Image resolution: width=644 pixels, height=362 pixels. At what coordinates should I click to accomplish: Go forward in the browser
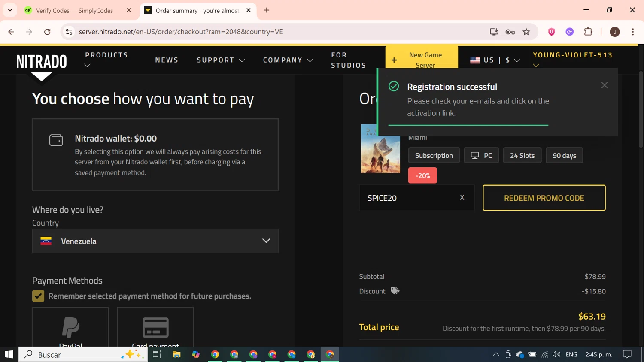pyautogui.click(x=29, y=32)
